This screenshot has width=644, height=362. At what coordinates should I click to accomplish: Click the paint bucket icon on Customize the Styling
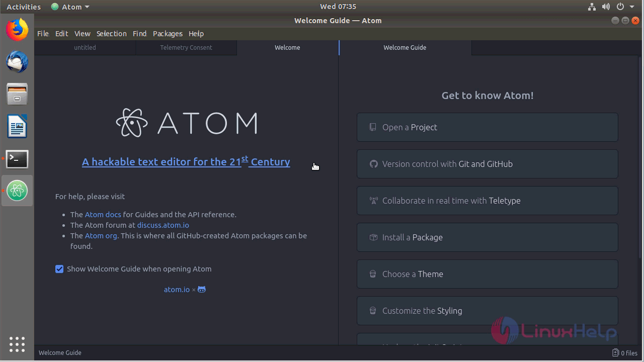click(x=372, y=311)
